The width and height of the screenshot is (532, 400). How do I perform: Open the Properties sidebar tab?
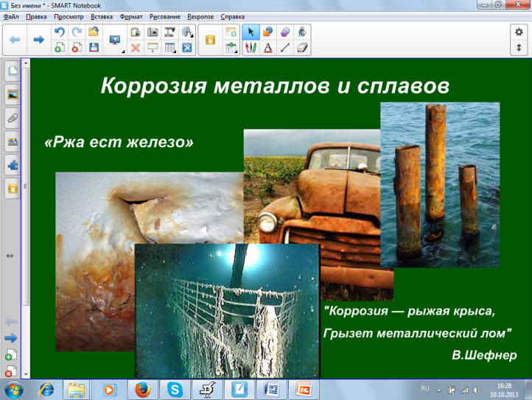[x=13, y=141]
